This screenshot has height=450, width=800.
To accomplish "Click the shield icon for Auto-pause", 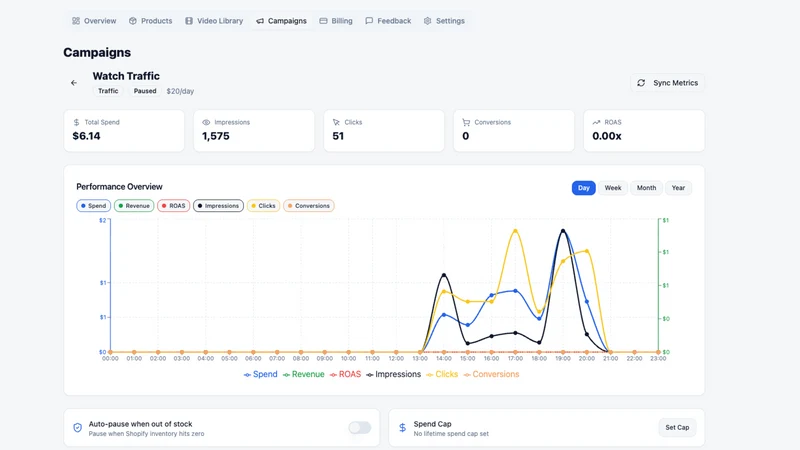I will [78, 428].
